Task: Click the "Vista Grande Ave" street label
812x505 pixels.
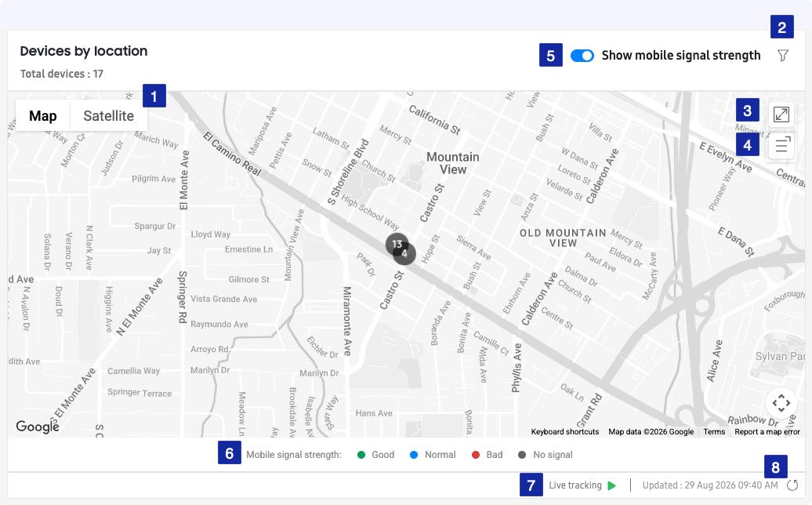Action: click(223, 299)
